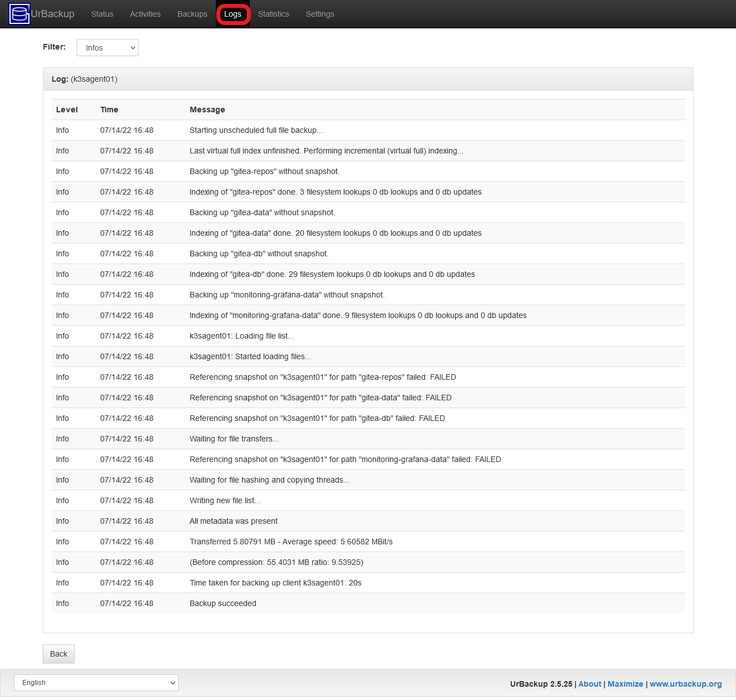The height and width of the screenshot is (700, 736).
Task: Select 'Starting unscheduled full file backup...' message
Action: 256,130
